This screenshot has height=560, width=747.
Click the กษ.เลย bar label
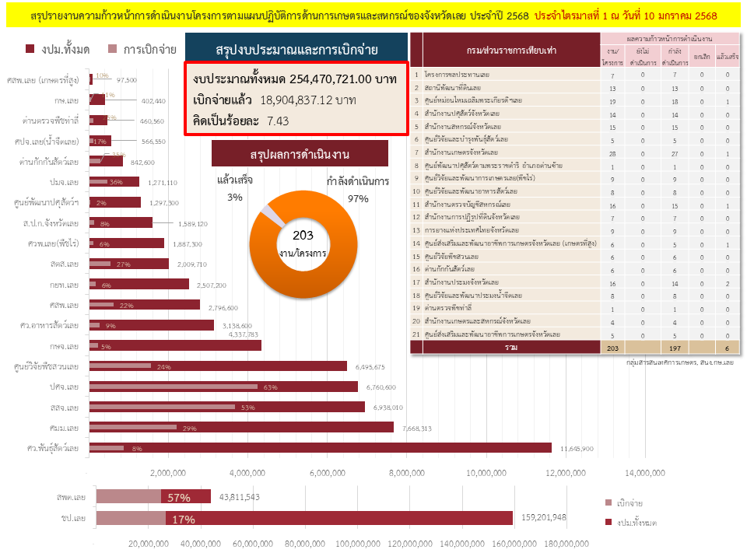66,100
